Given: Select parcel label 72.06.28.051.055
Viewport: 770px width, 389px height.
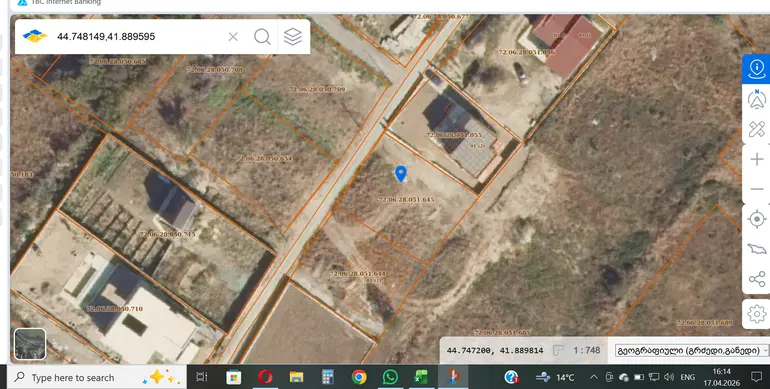Looking at the screenshot, I should click(x=454, y=135).
